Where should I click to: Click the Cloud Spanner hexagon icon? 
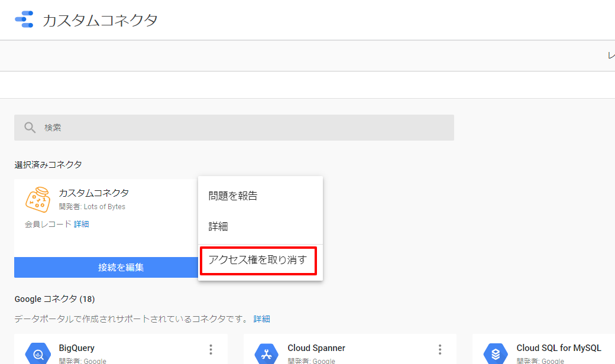tap(266, 353)
